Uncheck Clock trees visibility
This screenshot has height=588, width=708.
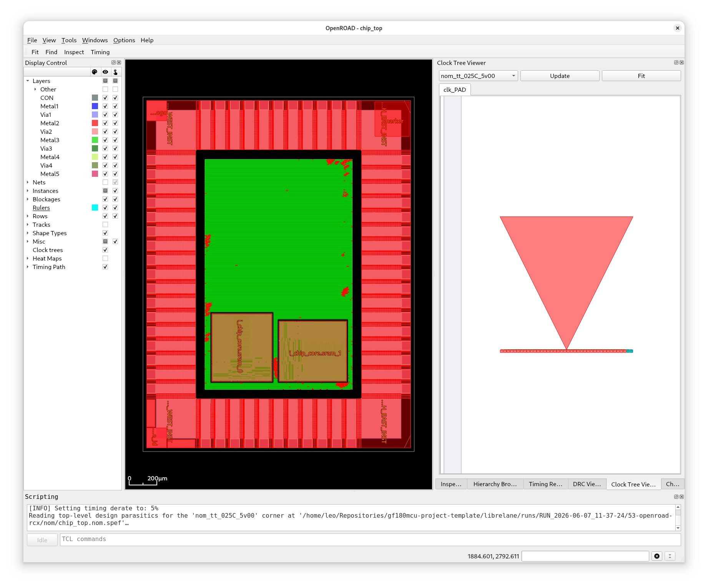105,250
